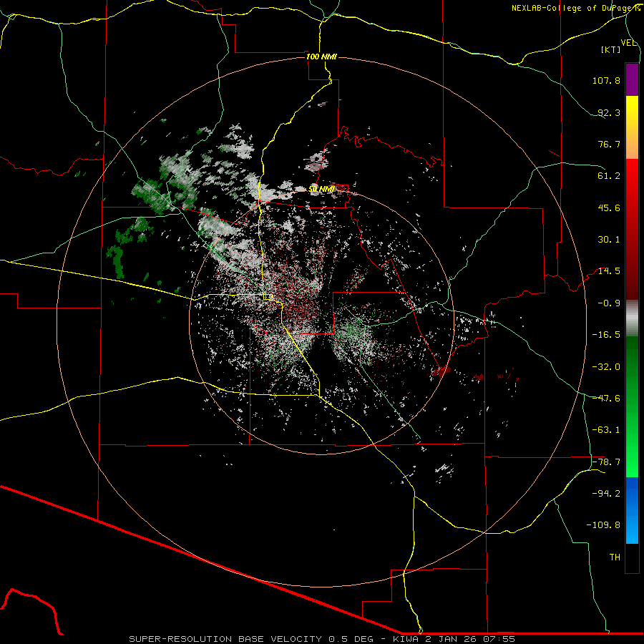This screenshot has height=644, width=644.
Task: Click the -94.2 legend value
Action: click(606, 494)
